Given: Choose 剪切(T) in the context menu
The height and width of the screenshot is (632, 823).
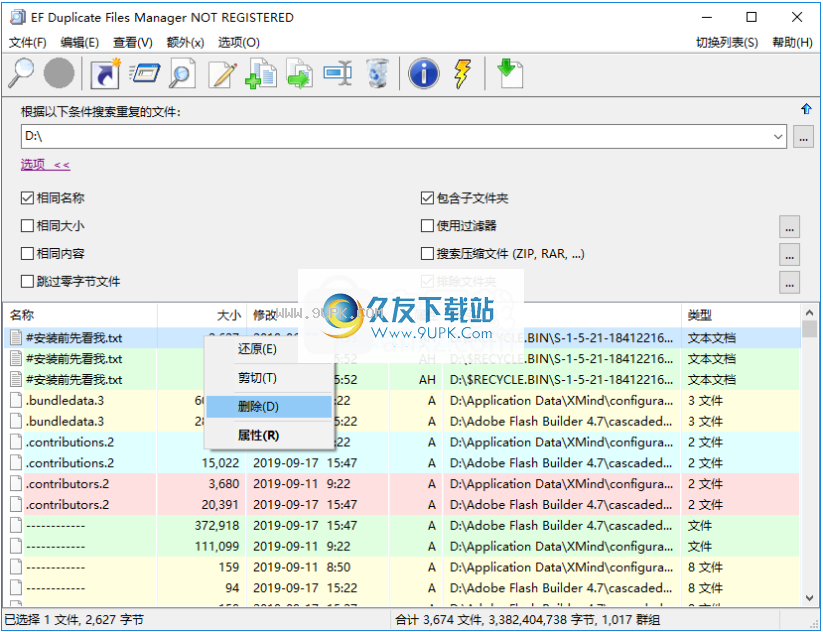Looking at the screenshot, I should [269, 378].
